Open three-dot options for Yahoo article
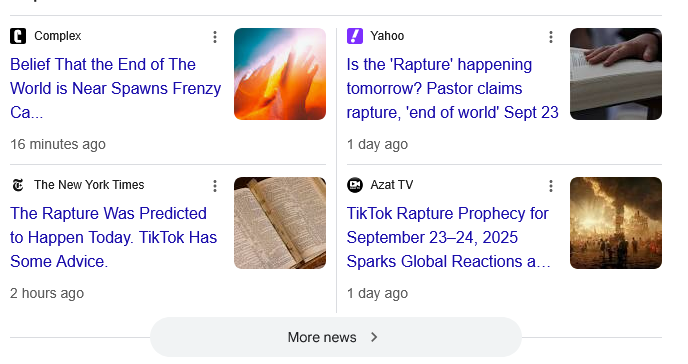 pyautogui.click(x=551, y=37)
